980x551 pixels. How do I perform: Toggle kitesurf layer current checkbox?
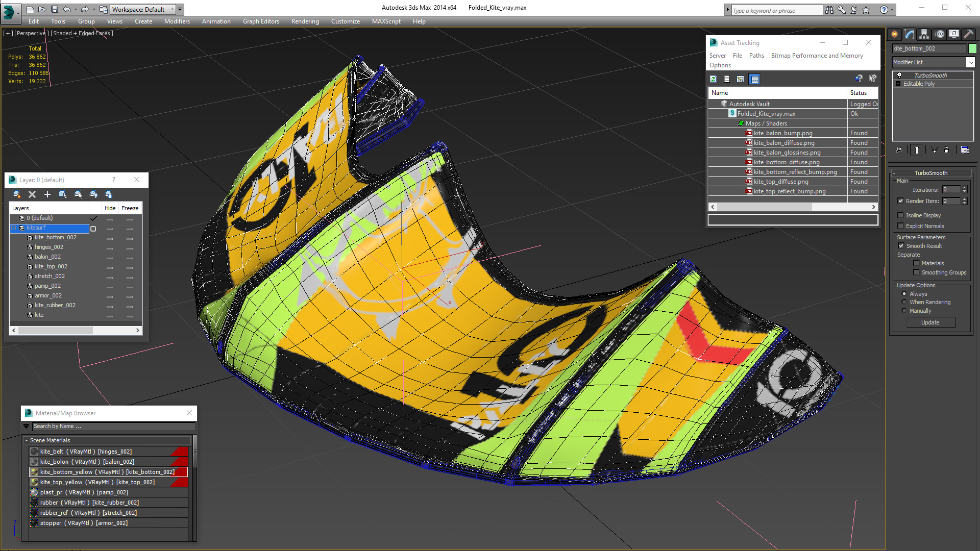coord(93,229)
